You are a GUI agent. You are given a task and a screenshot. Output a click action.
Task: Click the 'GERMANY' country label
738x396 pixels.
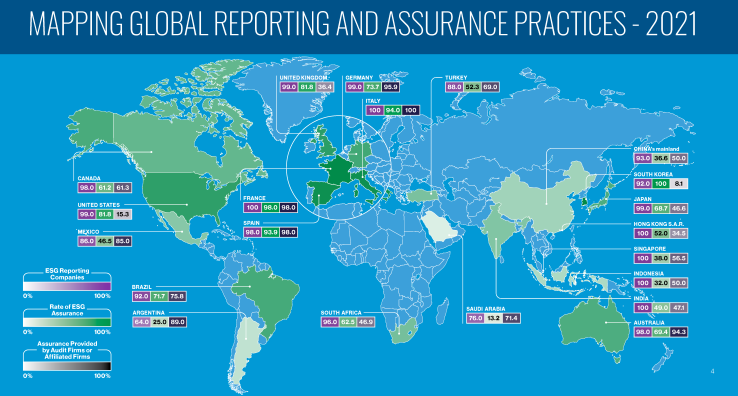point(359,78)
